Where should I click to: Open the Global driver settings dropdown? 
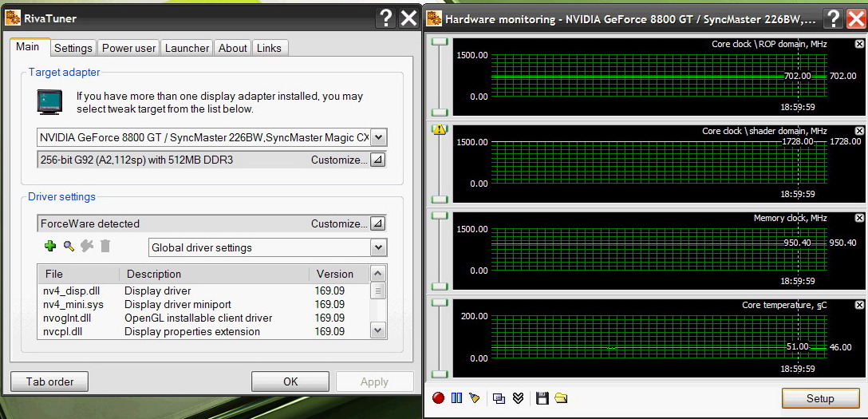pyautogui.click(x=379, y=247)
